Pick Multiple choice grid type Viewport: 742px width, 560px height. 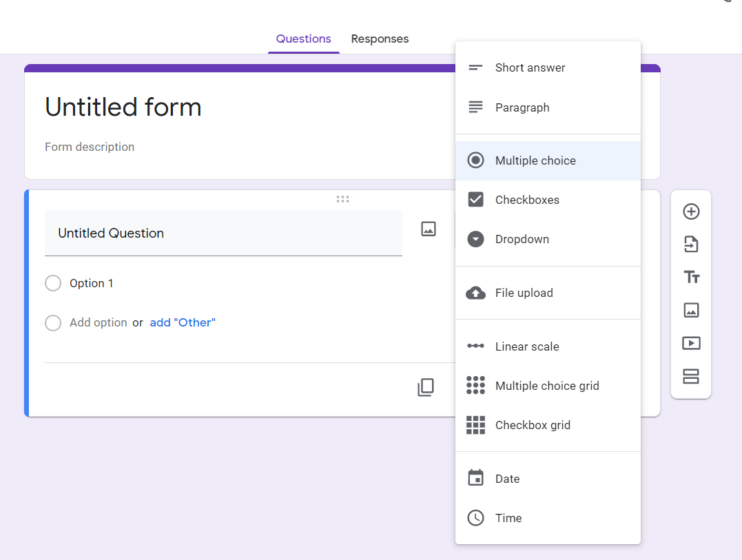click(x=548, y=386)
